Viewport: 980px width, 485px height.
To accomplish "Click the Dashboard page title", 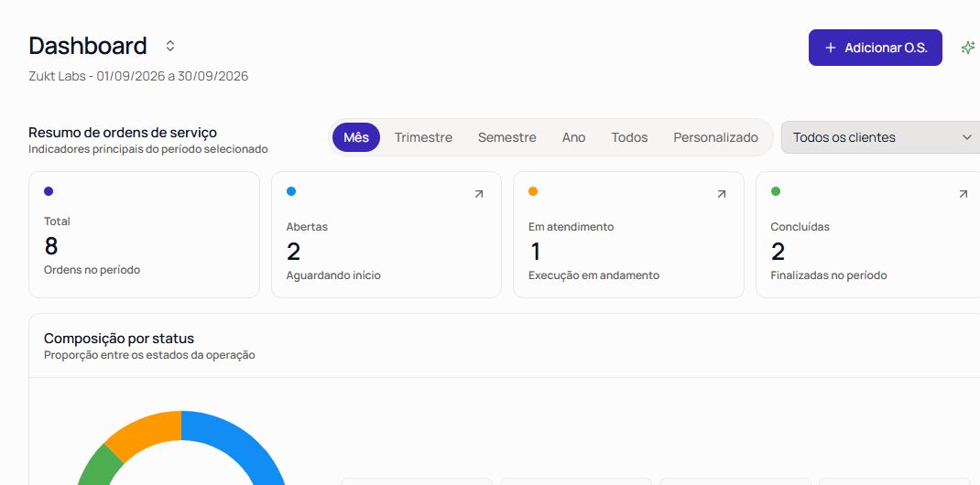I will click(88, 46).
